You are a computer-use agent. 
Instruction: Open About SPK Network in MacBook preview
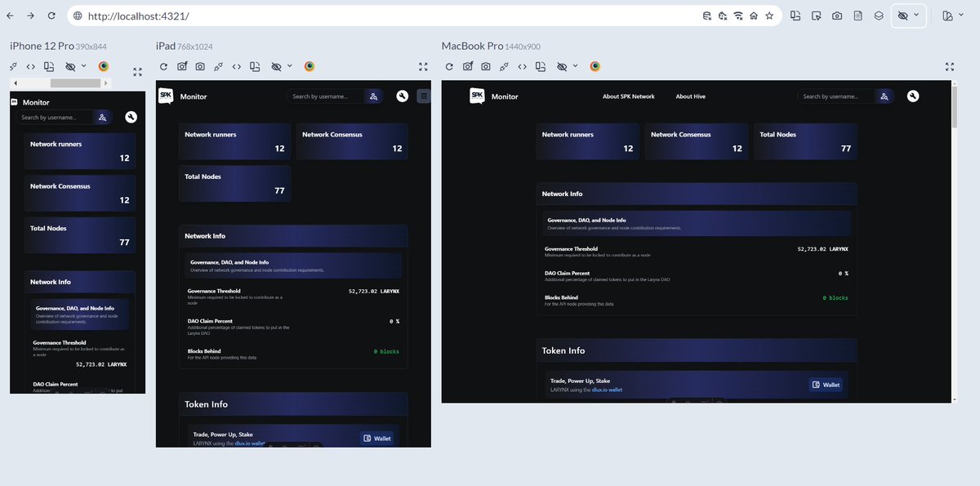629,96
